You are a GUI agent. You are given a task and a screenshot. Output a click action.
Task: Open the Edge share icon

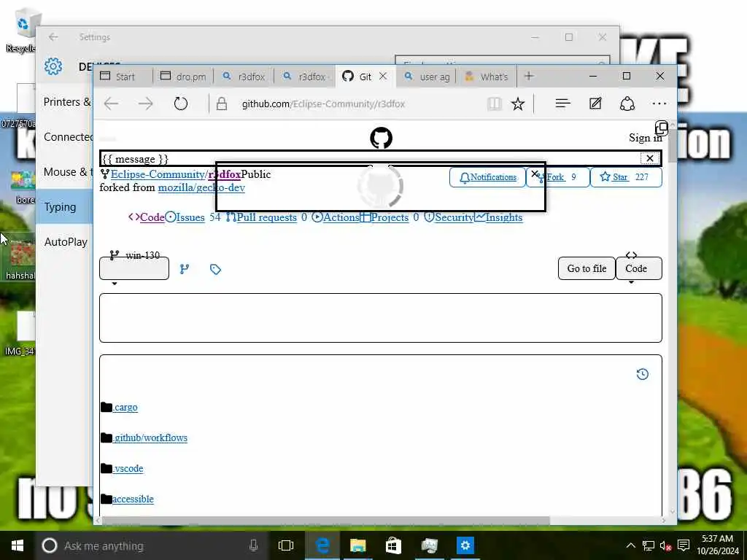[627, 104]
